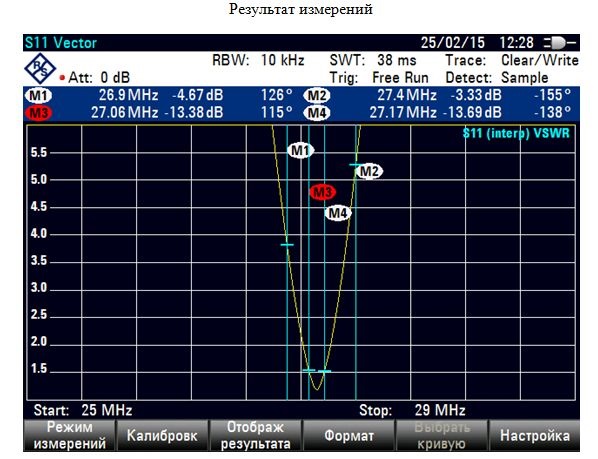Click the M2 marker bubble on graph

[369, 171]
